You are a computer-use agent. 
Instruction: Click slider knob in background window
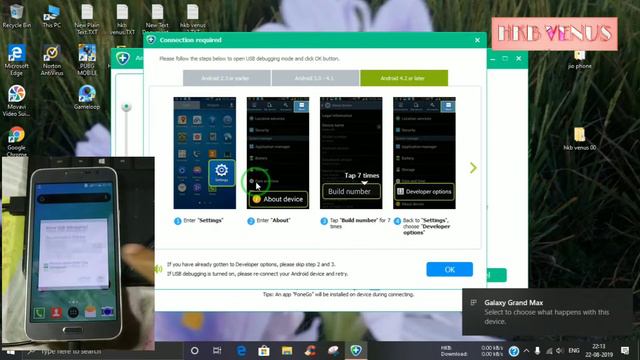click(x=126, y=107)
